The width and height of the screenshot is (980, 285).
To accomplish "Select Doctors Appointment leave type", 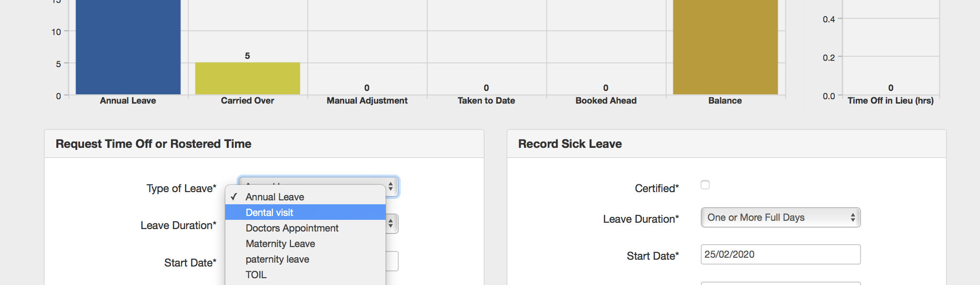I will pyautogui.click(x=292, y=228).
